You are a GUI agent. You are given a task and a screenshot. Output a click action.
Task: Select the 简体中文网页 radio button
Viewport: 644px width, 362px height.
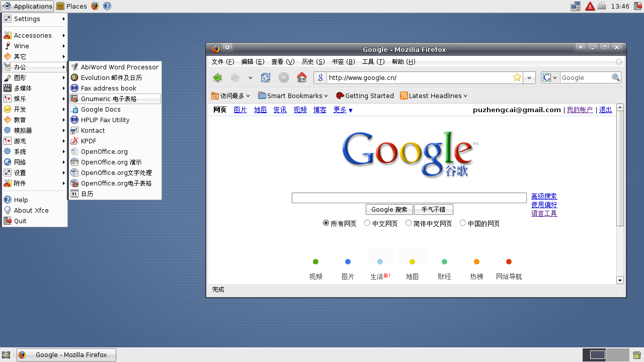pos(409,223)
